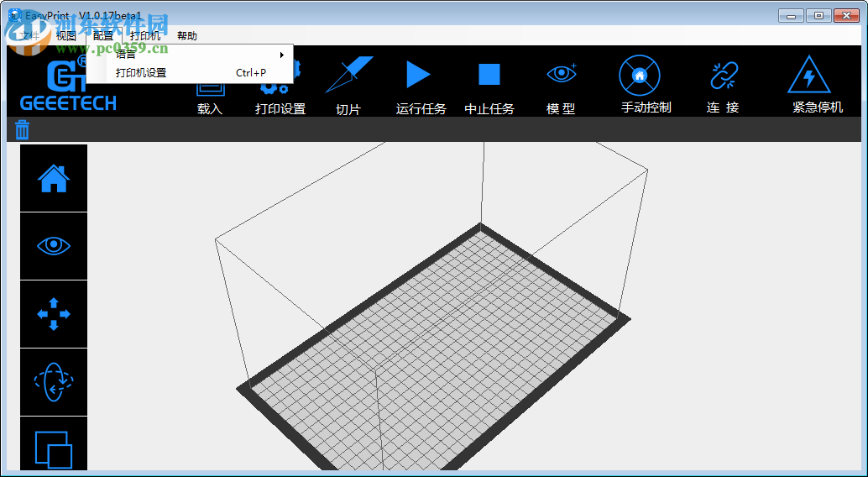Choose 打印机设置 Ctrl+P menu entry
The height and width of the screenshot is (477, 868).
tap(190, 72)
